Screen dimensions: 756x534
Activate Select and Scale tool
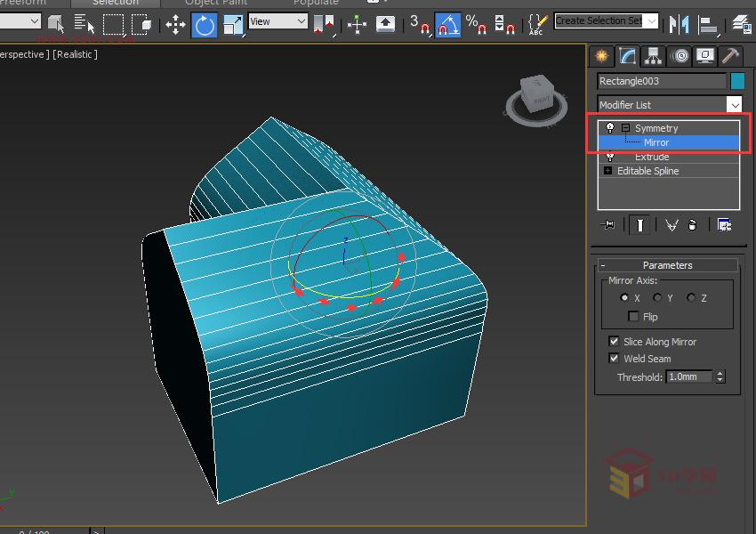coord(233,25)
